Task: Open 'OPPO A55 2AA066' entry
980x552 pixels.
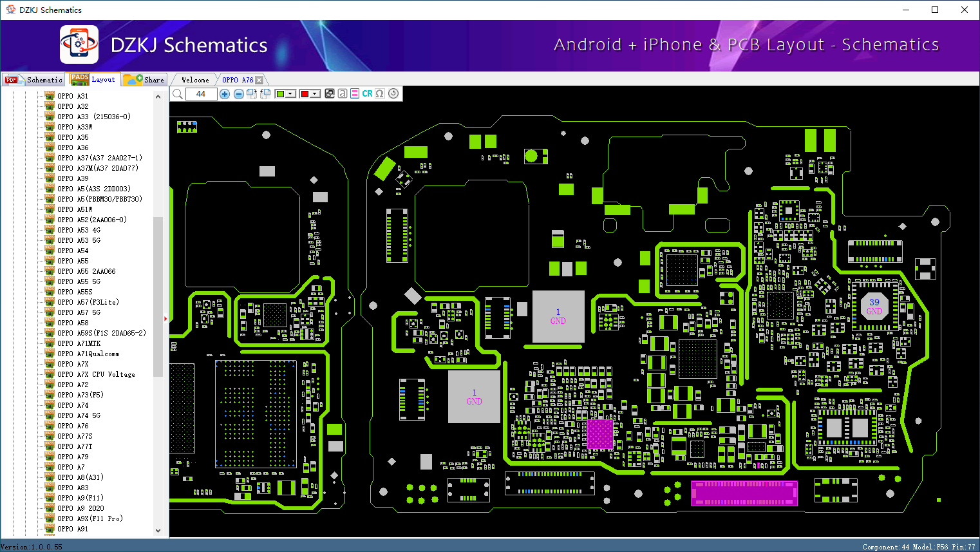Action: click(86, 271)
